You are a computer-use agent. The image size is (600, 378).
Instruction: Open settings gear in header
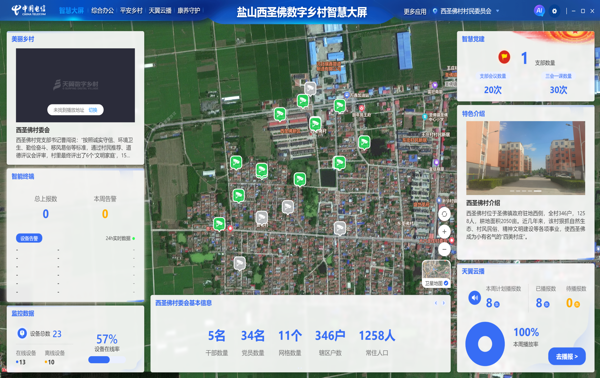click(x=554, y=11)
